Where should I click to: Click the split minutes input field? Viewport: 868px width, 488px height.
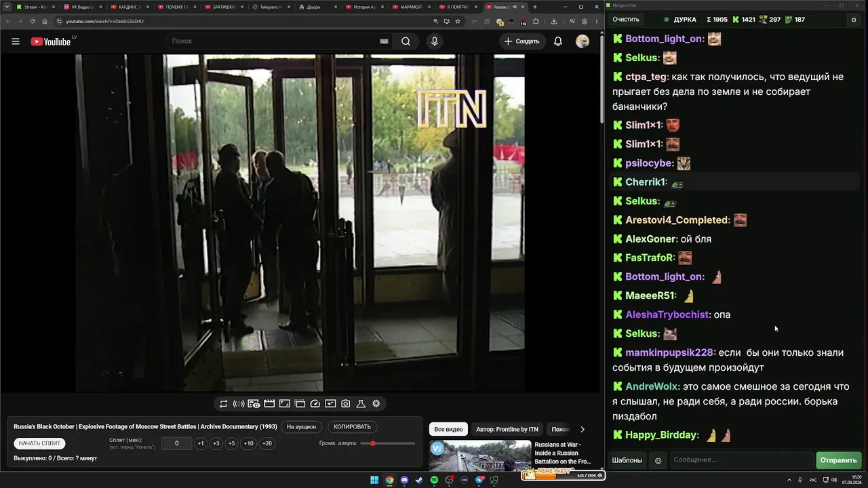click(177, 443)
